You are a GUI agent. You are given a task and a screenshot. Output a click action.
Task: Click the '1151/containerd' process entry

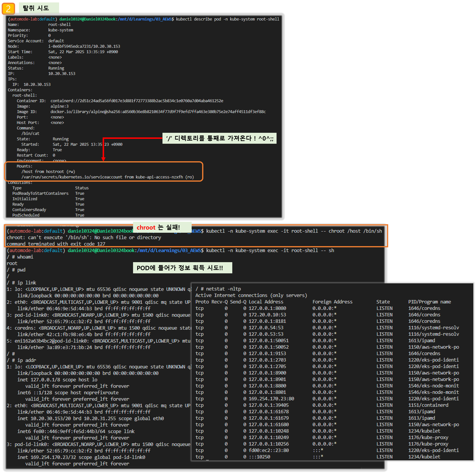[428, 405]
